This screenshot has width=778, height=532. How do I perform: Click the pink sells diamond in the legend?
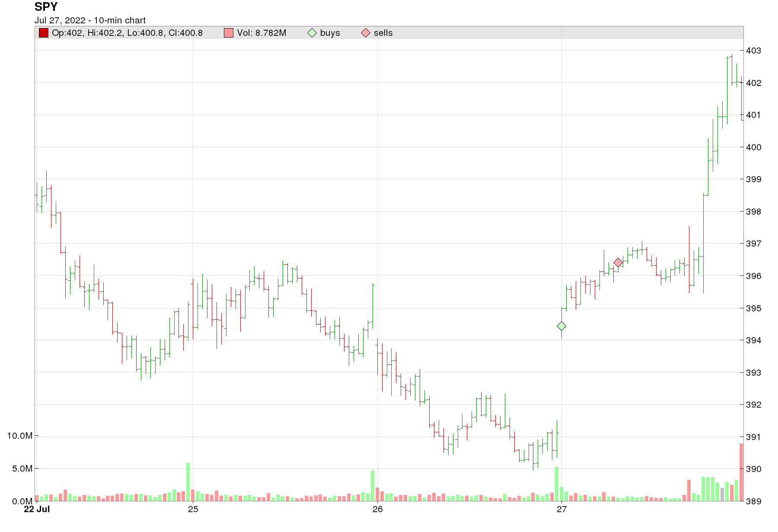(366, 33)
